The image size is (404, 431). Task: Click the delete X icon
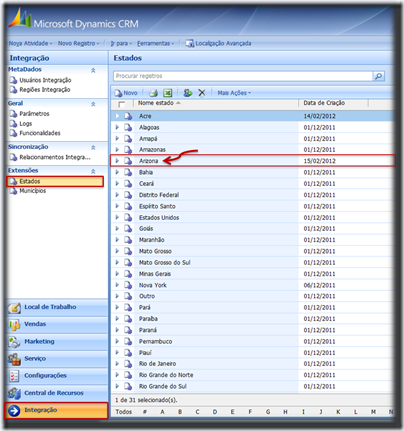(x=202, y=93)
